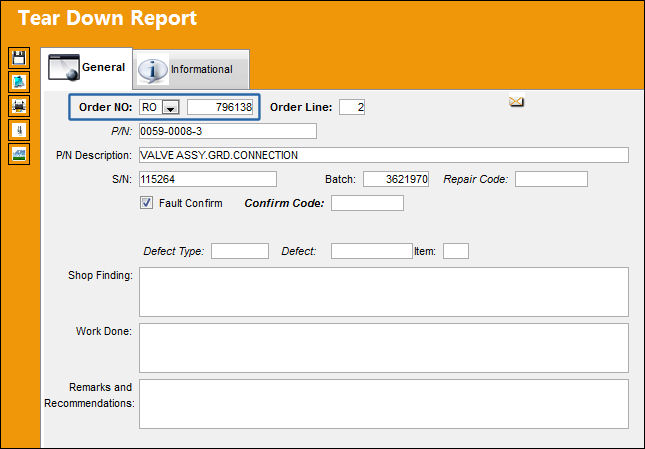Click the Defect Type: label

tap(174, 252)
